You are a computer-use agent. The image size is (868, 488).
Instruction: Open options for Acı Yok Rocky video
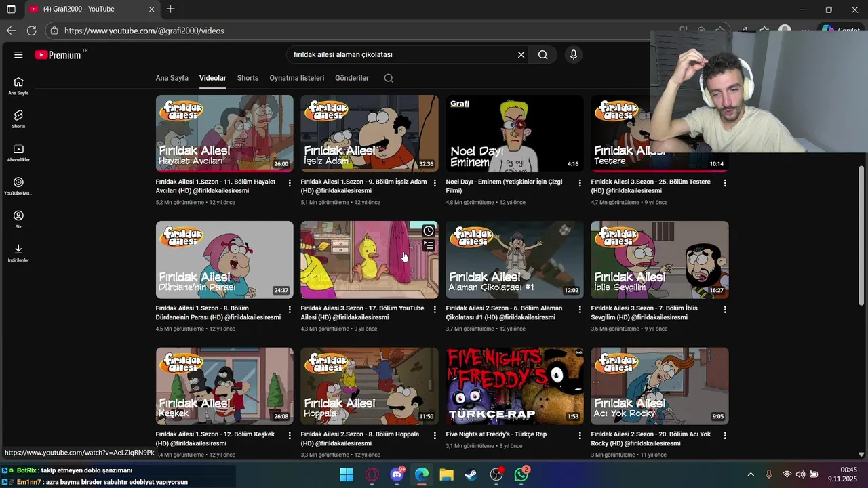[725, 436]
